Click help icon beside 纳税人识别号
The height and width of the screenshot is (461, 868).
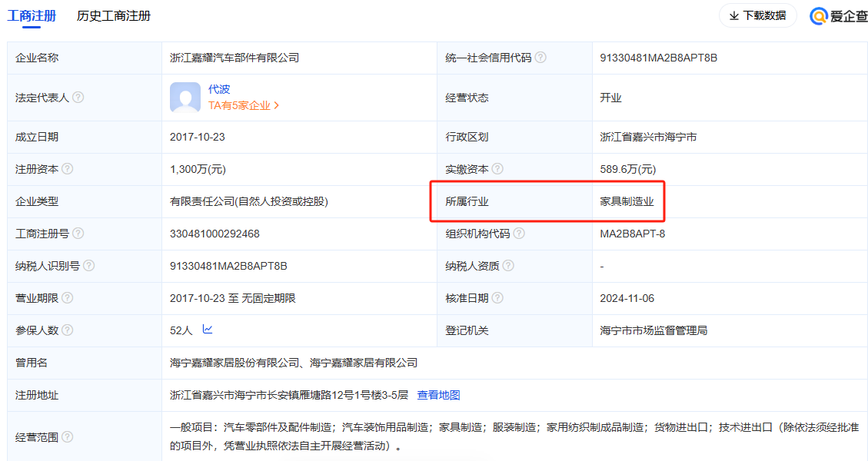click(88, 266)
